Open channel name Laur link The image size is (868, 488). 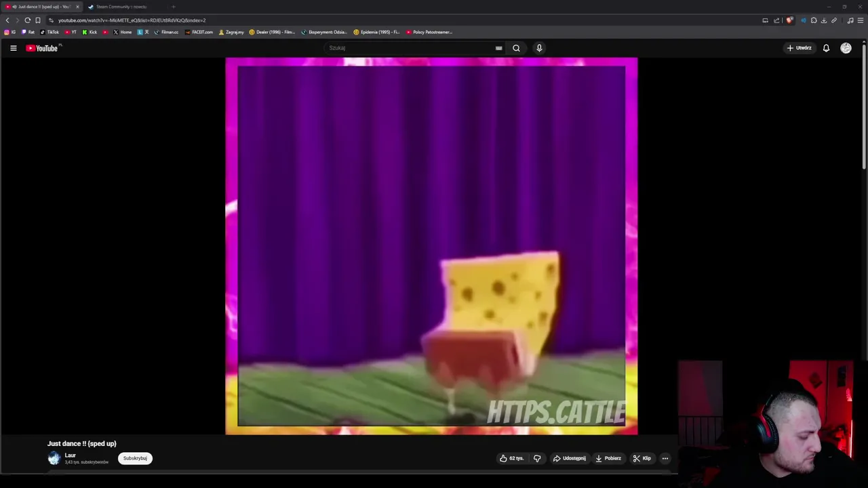pyautogui.click(x=71, y=455)
